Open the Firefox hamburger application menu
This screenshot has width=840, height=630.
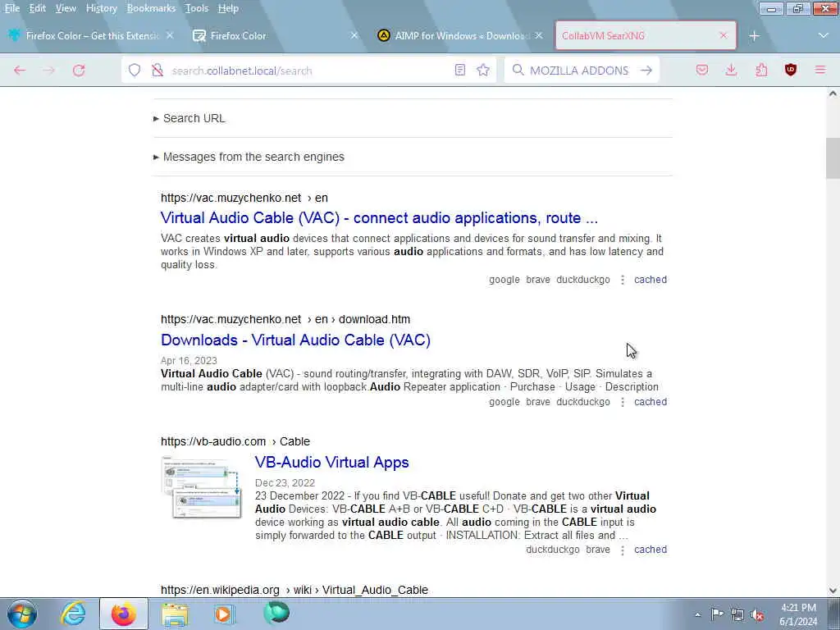820,71
